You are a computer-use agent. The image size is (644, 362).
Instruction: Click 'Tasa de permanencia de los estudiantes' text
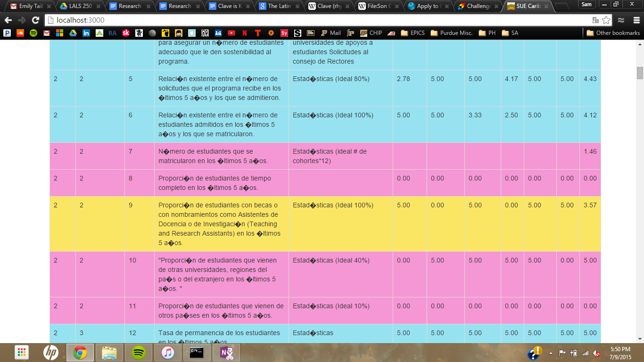(219, 333)
